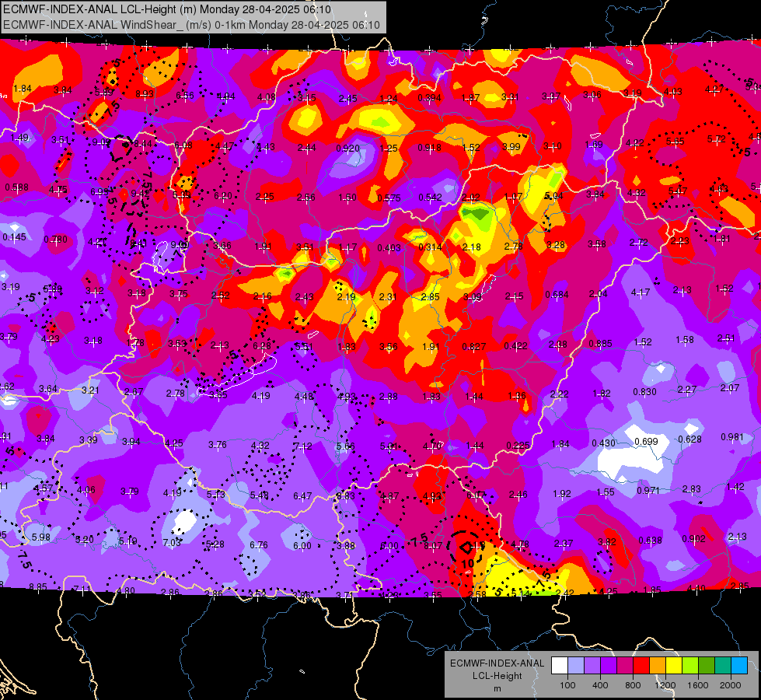This screenshot has width=761, height=700.
Task: Click the red legend color swatch
Action: (641, 666)
